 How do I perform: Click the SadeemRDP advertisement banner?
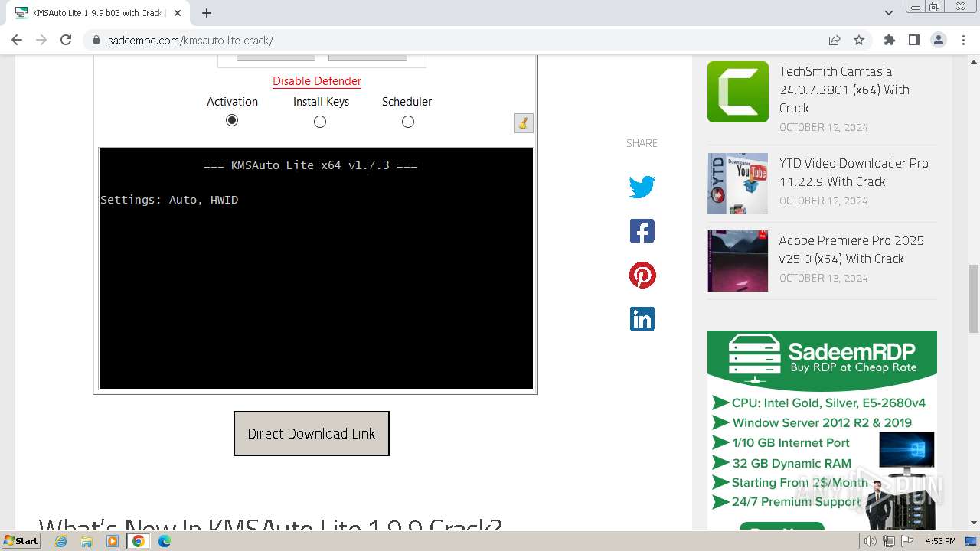pyautogui.click(x=822, y=430)
